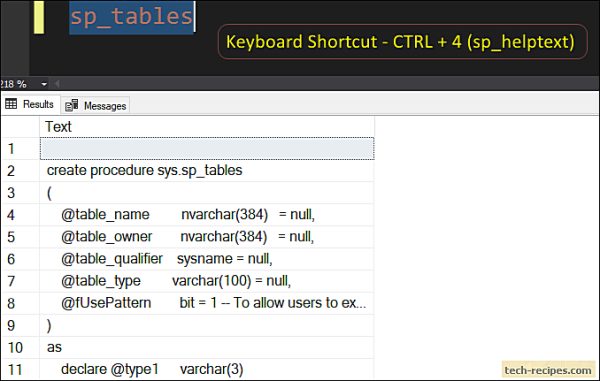Click row header number 2
Image resolution: width=600 pixels, height=381 pixels.
pyautogui.click(x=20, y=171)
